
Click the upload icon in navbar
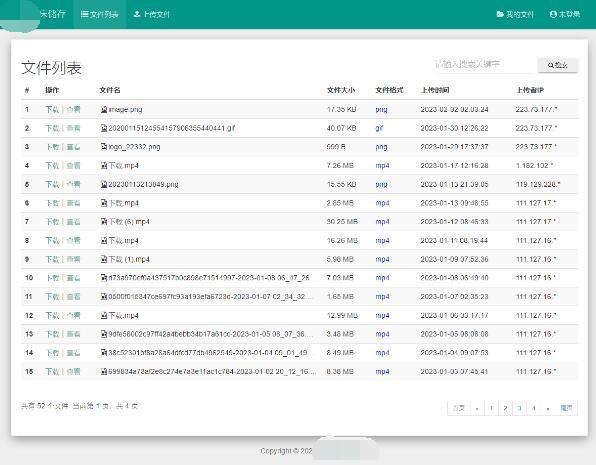point(137,14)
